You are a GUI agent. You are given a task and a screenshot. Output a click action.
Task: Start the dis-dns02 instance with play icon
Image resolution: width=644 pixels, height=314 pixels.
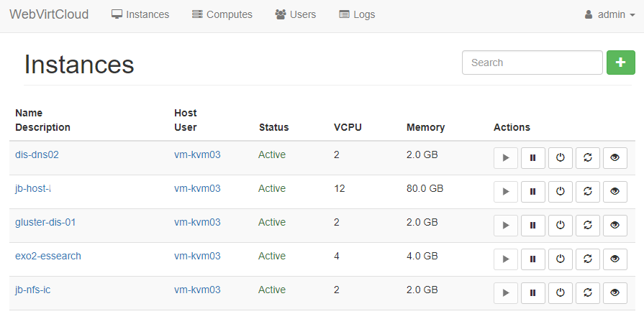506,158
